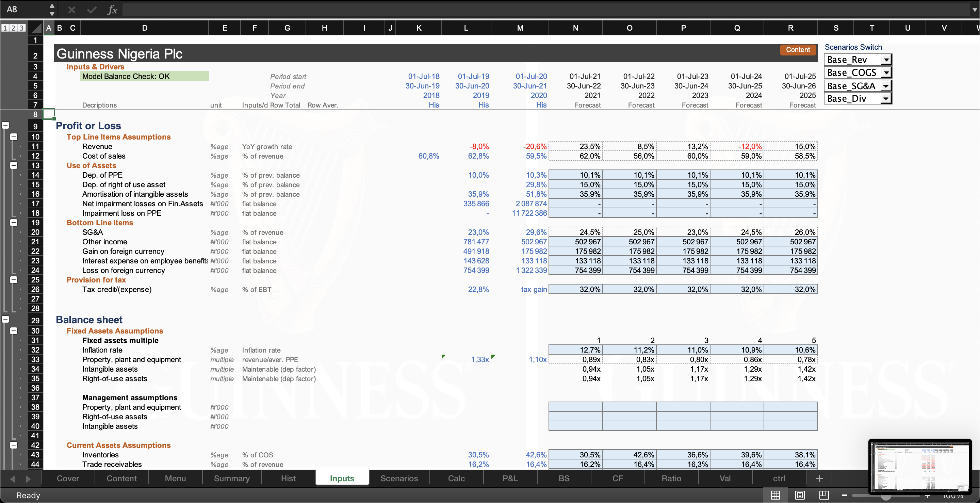980x503 pixels.
Task: Collapse the Profit or Loss group at row 9
Action: [x=6, y=125]
